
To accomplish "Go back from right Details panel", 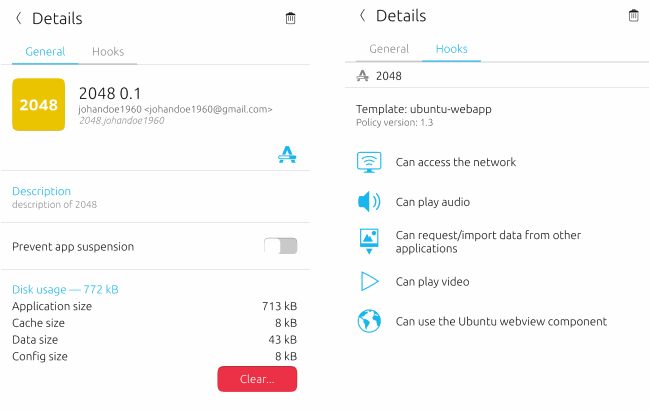I will coord(363,15).
